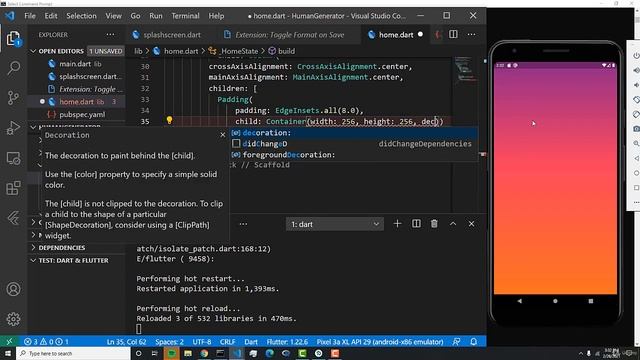Open Windows Start menu
Image resolution: width=640 pixels, height=360 pixels.
click(x=8, y=353)
